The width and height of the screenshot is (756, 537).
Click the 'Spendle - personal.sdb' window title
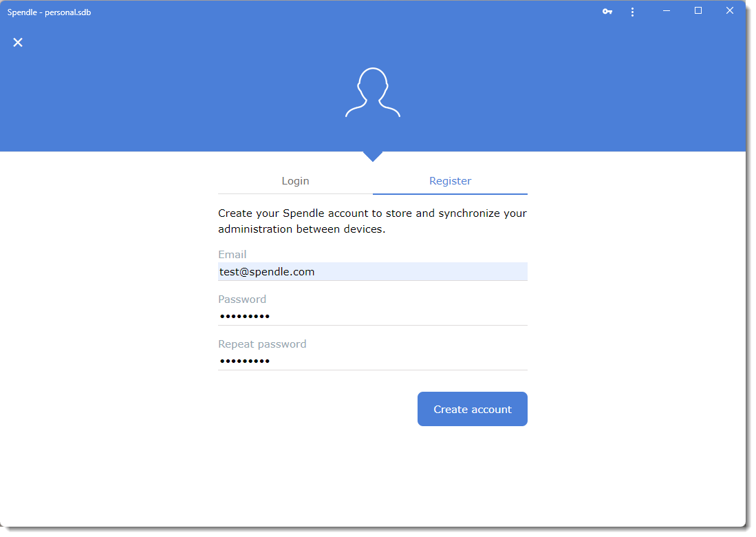(x=49, y=12)
